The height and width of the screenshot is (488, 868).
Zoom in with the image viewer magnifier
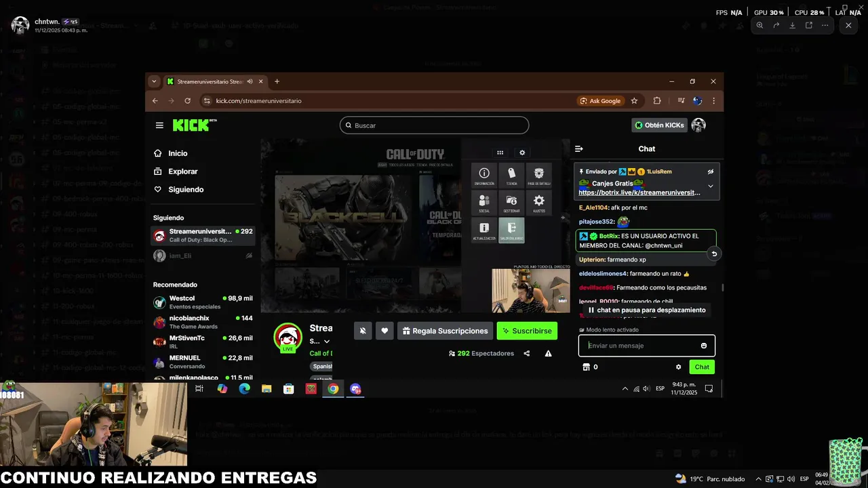(x=759, y=25)
